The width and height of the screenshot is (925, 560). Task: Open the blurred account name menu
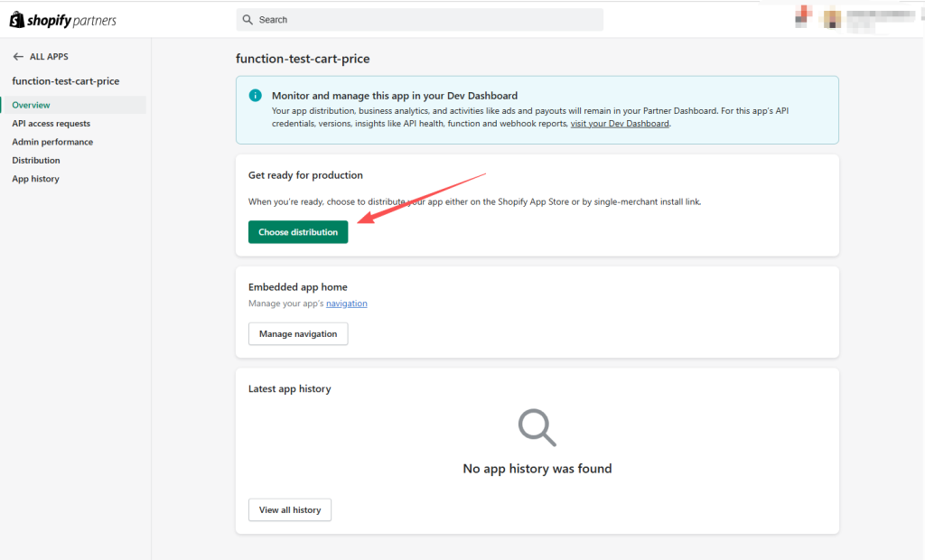[x=881, y=18]
